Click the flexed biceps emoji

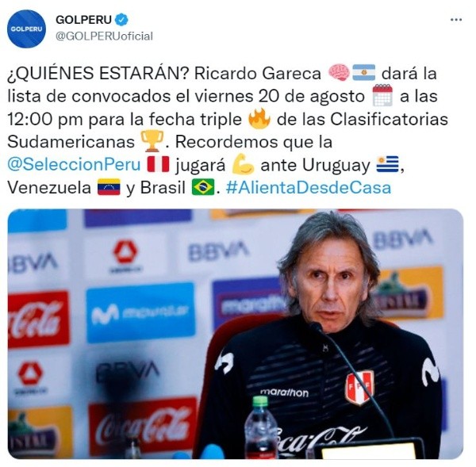coord(243,164)
